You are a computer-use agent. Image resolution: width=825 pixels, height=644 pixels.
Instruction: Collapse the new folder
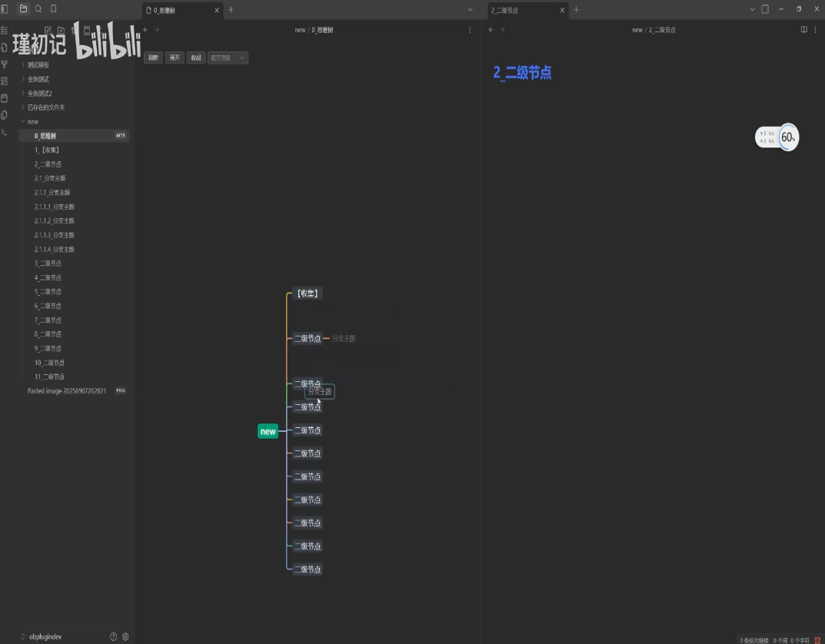tap(23, 121)
